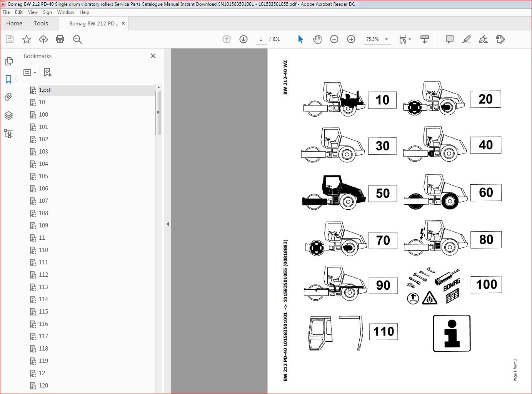
Task: Toggle the Bookmarks panel icon
Action: pos(8,79)
